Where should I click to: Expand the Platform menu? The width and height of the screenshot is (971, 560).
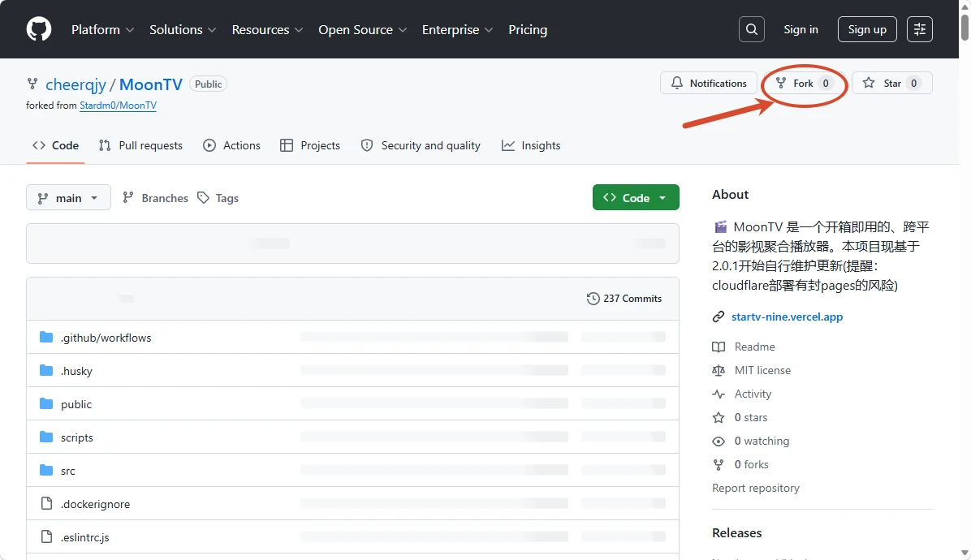point(103,30)
